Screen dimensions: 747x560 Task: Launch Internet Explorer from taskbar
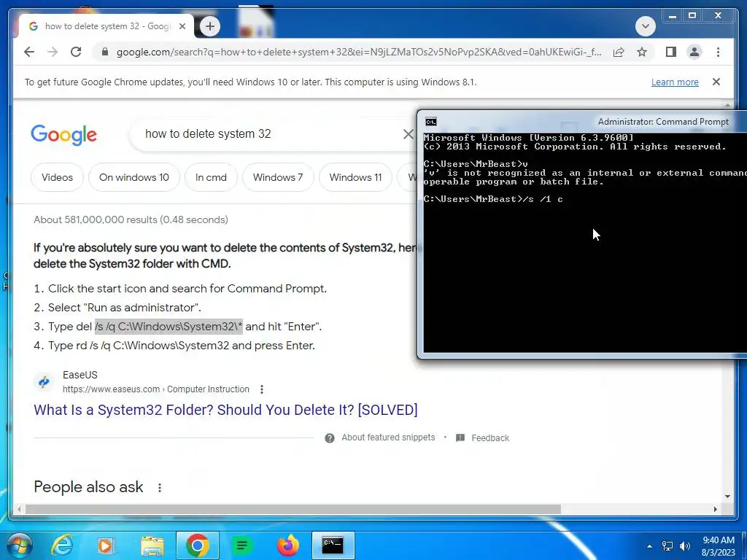point(62,545)
